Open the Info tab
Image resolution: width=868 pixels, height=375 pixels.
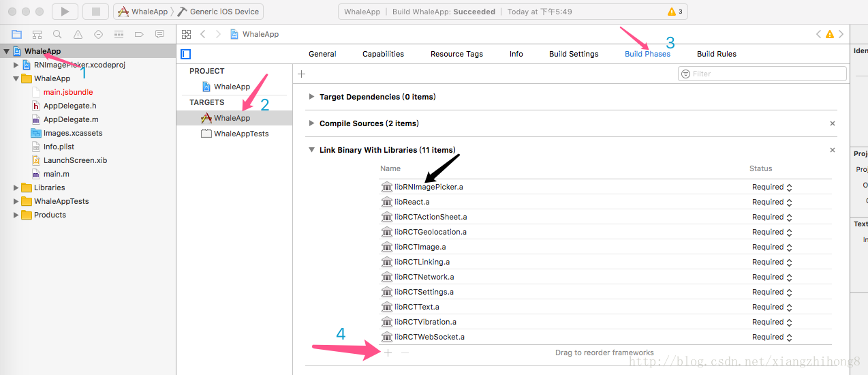tap(516, 54)
